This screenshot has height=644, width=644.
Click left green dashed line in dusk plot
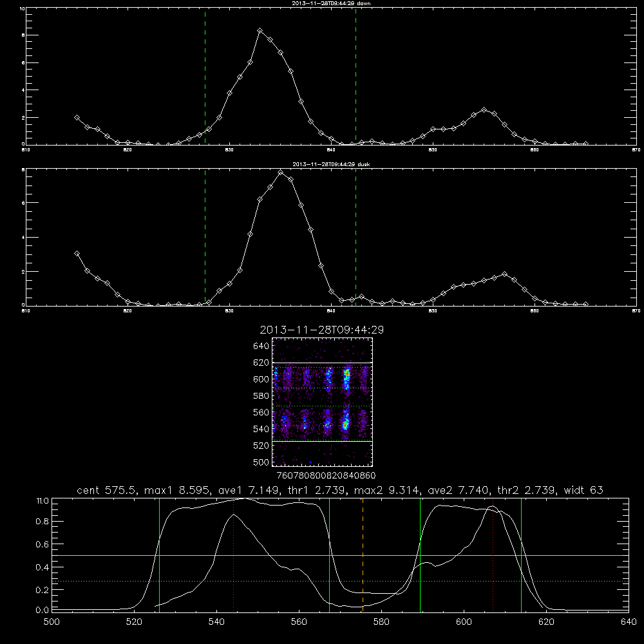pos(205,237)
